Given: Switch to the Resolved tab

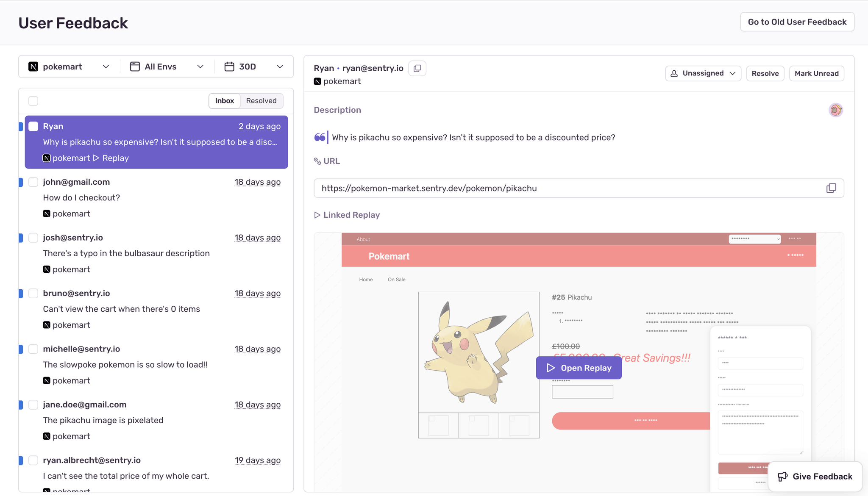Looking at the screenshot, I should (x=261, y=101).
